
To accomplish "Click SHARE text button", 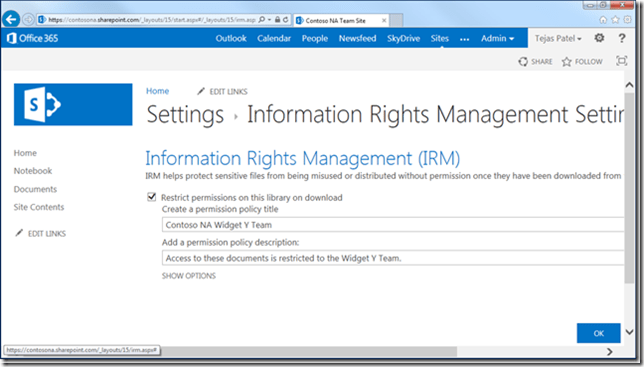I will pos(542,62).
